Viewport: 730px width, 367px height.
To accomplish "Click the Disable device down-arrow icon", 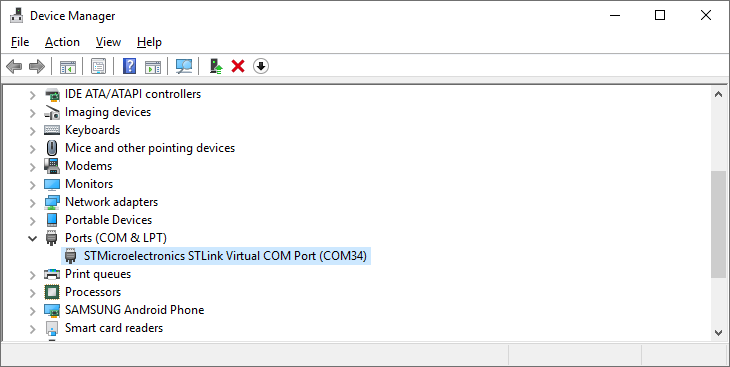I will coord(261,67).
